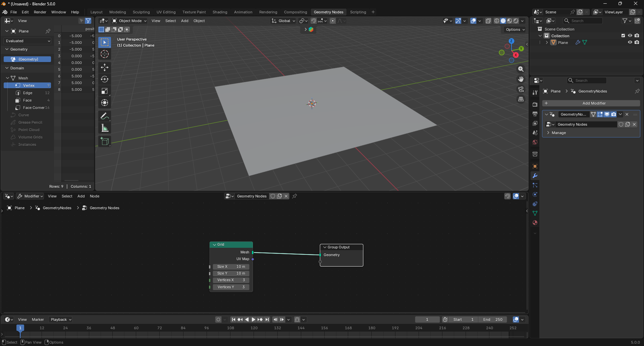644x346 pixels.
Task: Switch to the Shading workspace tab
Action: (220, 12)
